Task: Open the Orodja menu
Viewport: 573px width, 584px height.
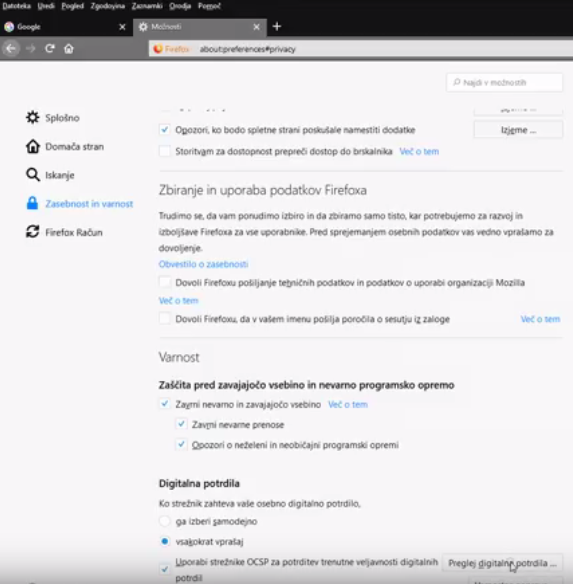Action: click(180, 6)
